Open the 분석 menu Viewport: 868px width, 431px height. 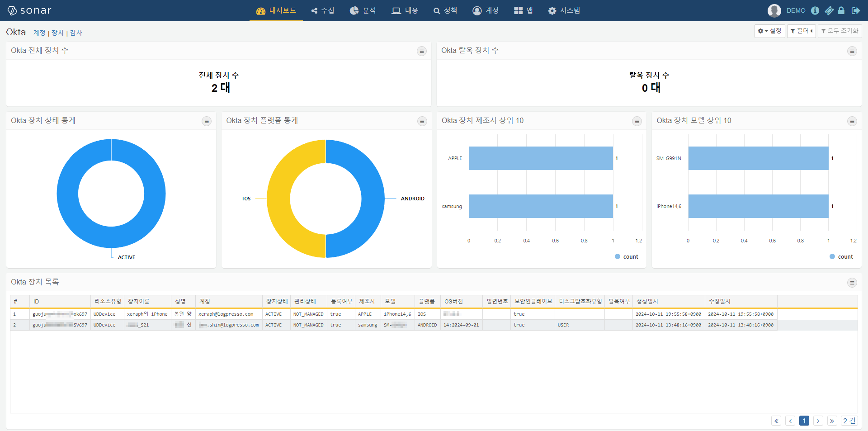point(363,10)
